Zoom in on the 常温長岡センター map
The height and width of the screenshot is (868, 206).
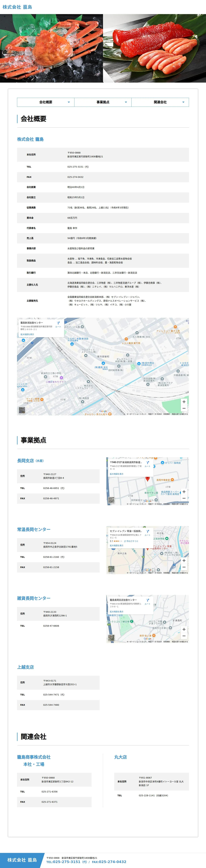pos(184,561)
